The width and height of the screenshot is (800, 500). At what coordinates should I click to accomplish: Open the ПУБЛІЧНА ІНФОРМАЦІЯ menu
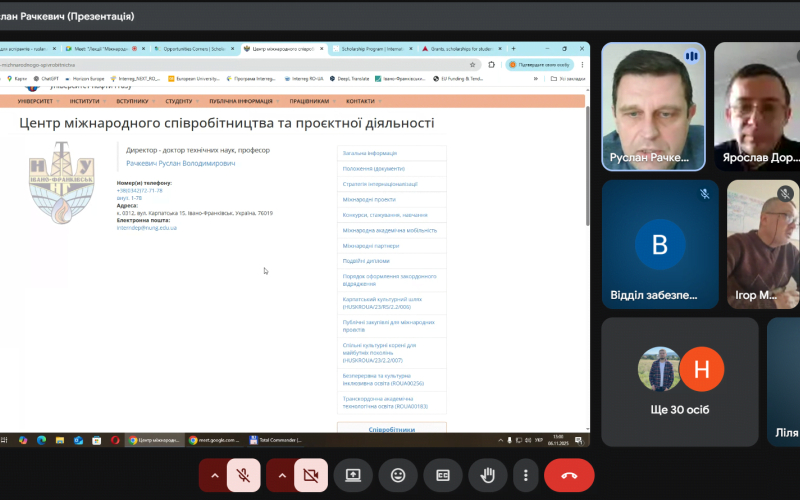pos(241,101)
